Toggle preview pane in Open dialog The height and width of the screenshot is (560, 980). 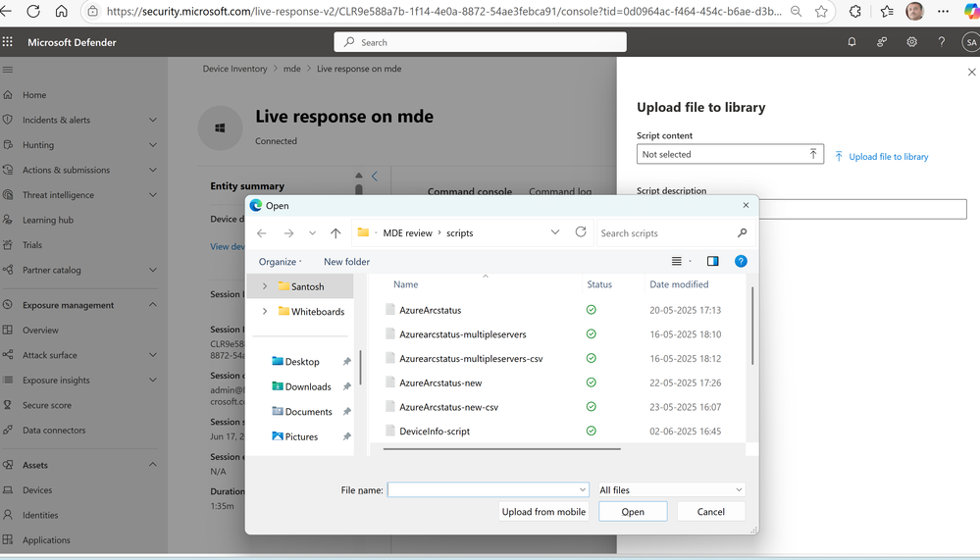712,261
